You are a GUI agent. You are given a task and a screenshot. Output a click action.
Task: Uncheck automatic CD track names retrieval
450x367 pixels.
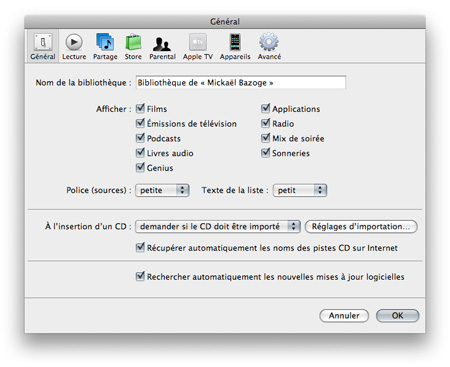pyautogui.click(x=140, y=247)
